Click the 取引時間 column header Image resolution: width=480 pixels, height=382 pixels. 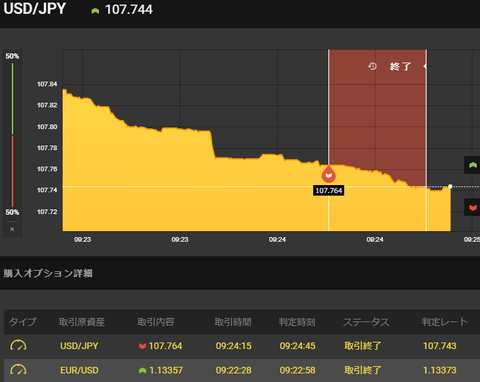click(x=233, y=322)
